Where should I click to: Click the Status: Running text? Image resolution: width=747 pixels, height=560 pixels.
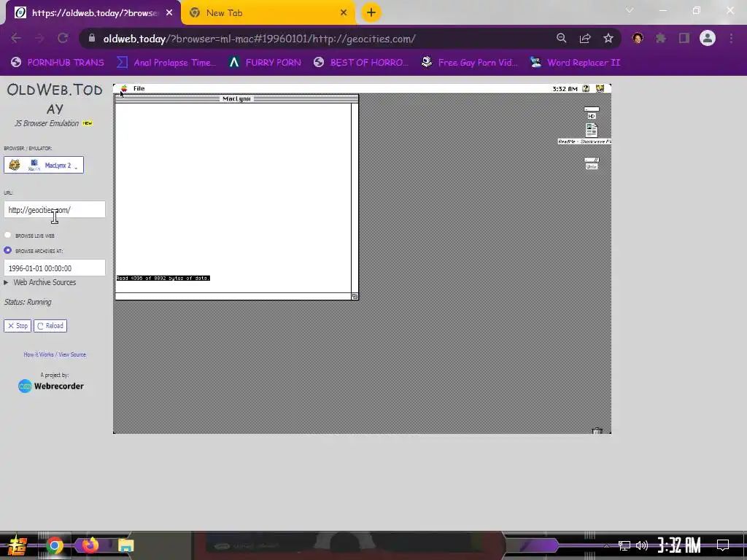pyautogui.click(x=28, y=302)
